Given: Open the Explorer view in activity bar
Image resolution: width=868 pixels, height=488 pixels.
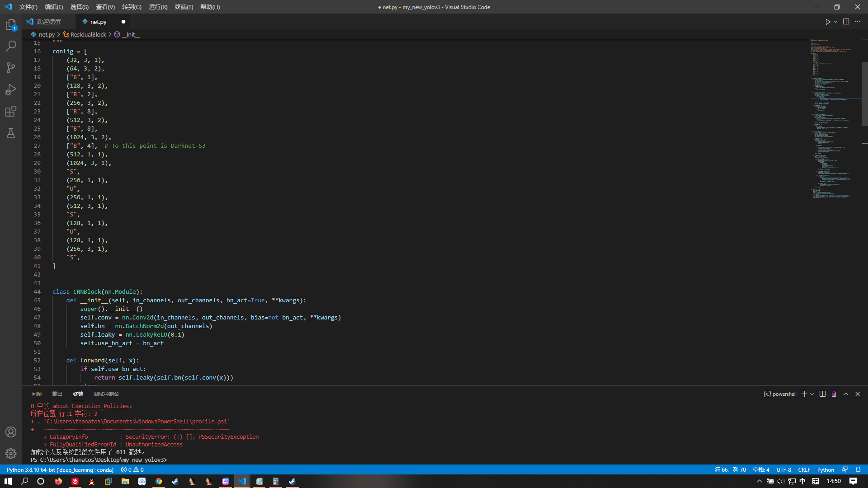Looking at the screenshot, I should [x=11, y=24].
